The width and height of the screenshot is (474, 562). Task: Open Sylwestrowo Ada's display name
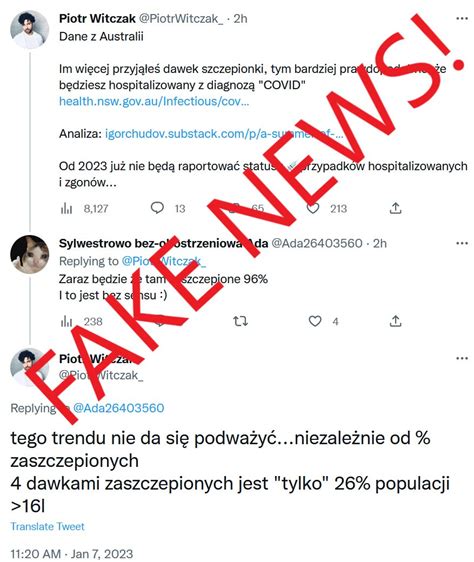[163, 243]
